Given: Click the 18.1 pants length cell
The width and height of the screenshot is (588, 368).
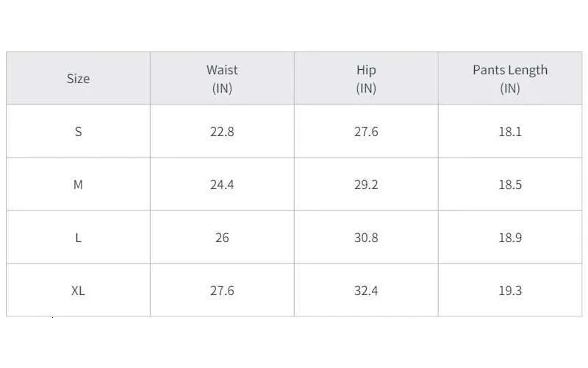Looking at the screenshot, I should click(510, 132).
